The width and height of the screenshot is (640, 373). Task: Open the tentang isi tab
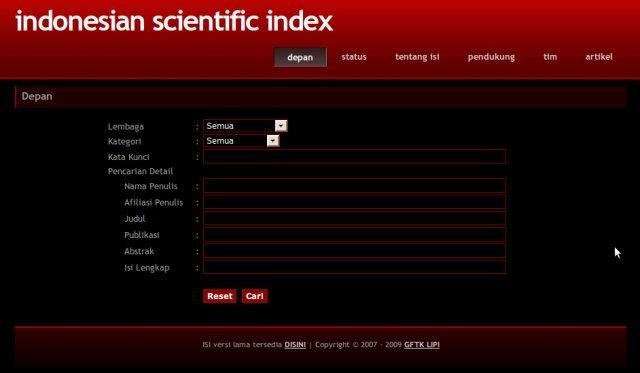pos(417,57)
